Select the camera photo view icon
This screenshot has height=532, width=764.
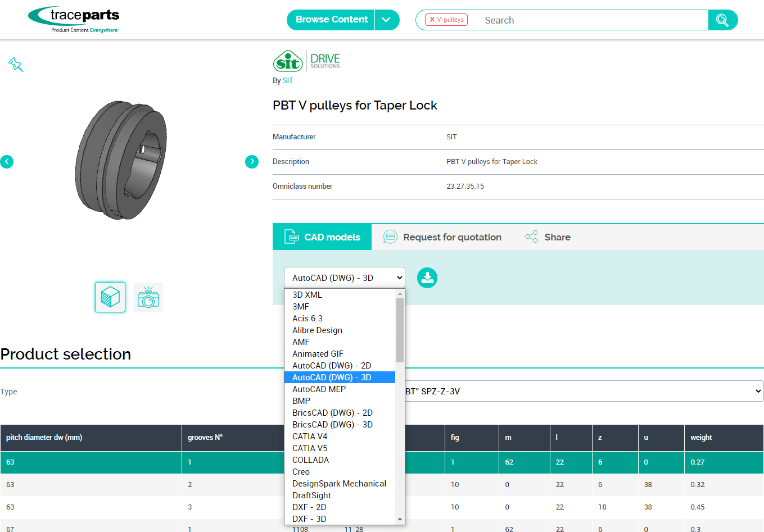[148, 297]
